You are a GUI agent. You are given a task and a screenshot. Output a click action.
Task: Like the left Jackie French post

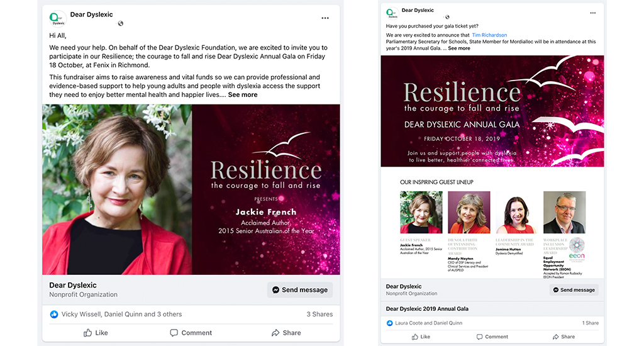click(x=96, y=333)
